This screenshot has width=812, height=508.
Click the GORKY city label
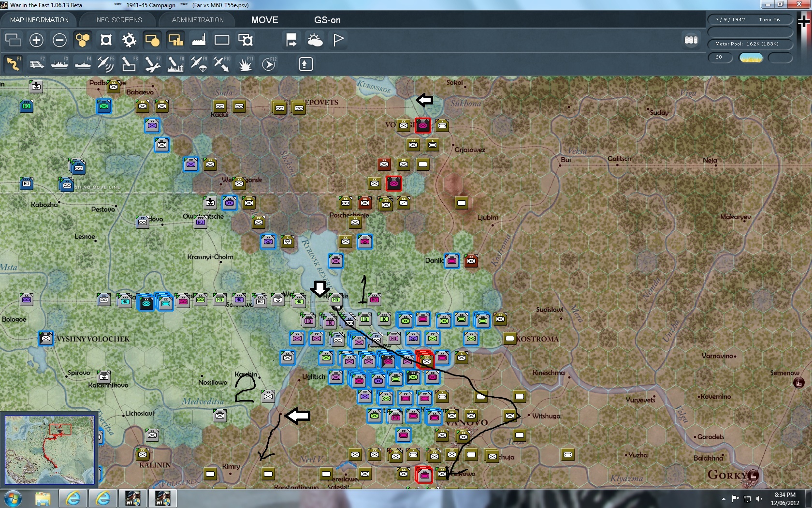point(727,475)
